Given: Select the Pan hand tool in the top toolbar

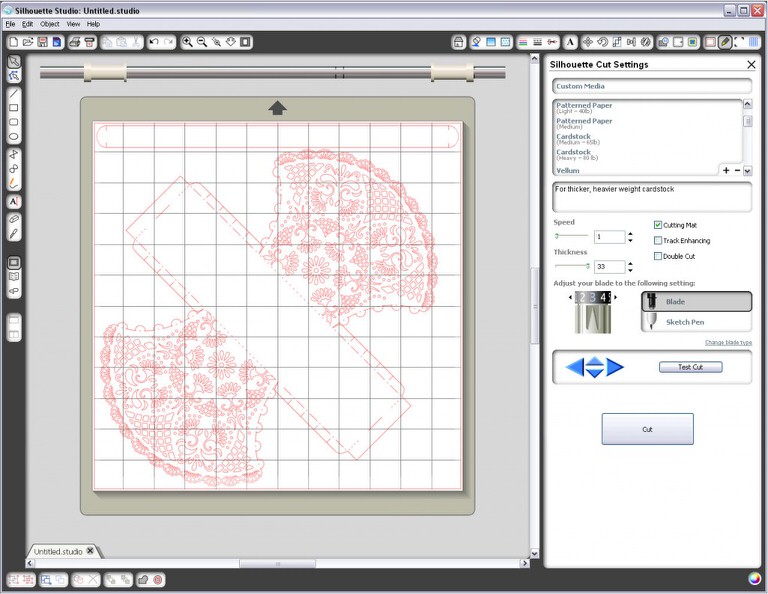Looking at the screenshot, I should 231,42.
